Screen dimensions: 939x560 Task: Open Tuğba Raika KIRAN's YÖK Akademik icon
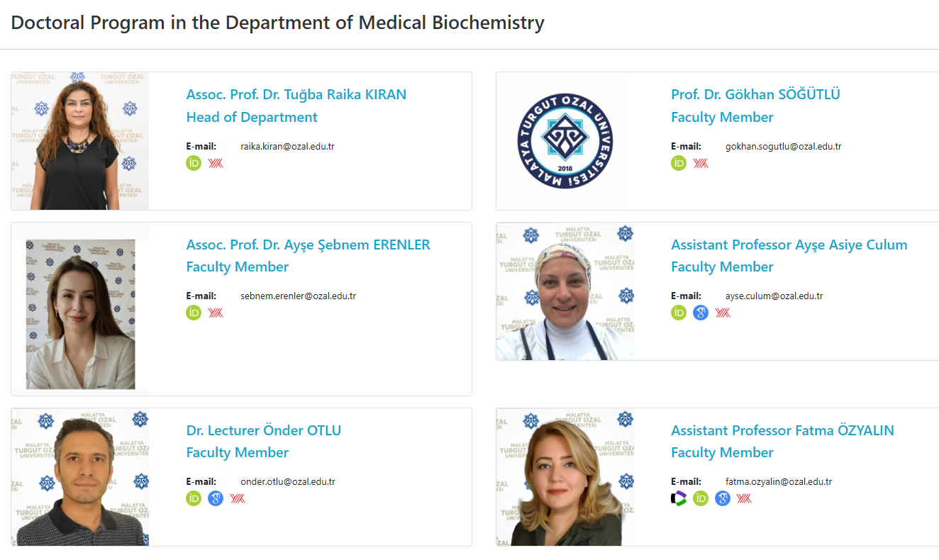(216, 163)
